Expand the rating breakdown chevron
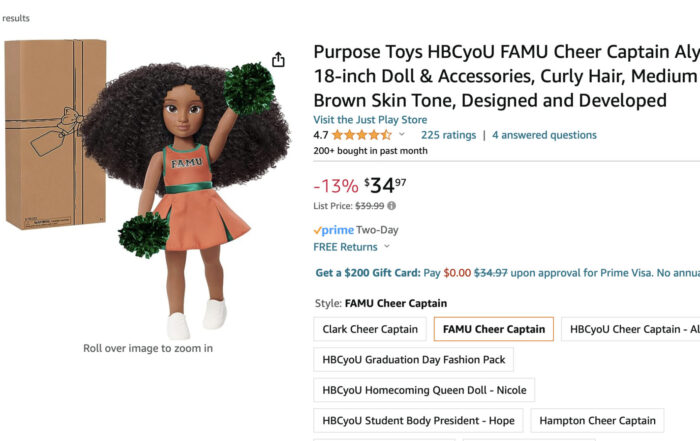The width and height of the screenshot is (700, 441). 402,135
